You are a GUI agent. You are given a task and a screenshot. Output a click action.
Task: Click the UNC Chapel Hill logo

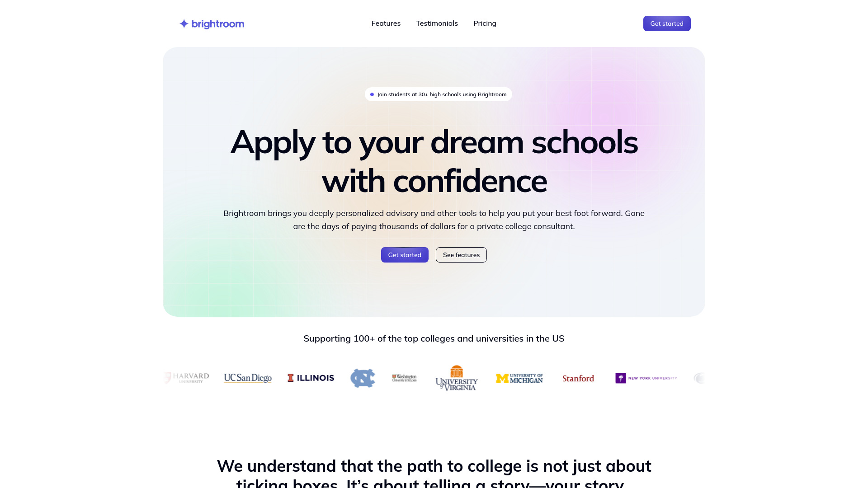click(363, 377)
